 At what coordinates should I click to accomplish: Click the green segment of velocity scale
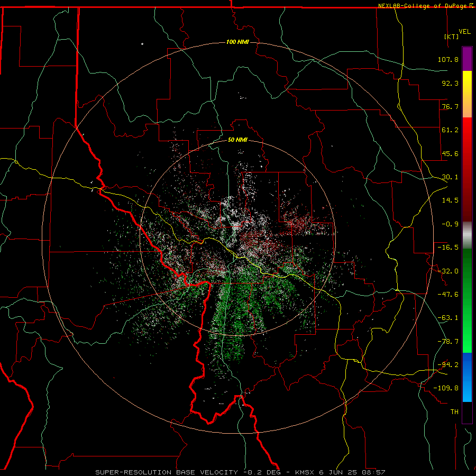point(467,300)
